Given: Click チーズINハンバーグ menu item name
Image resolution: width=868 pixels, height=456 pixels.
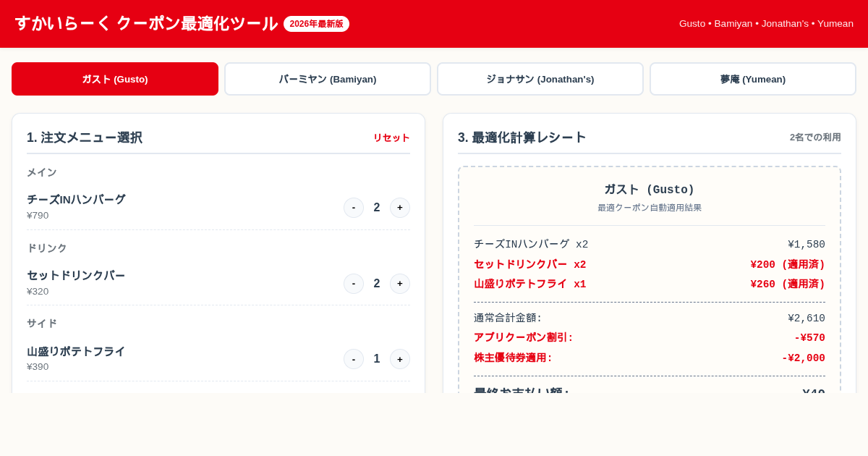Looking at the screenshot, I should pos(76,200).
